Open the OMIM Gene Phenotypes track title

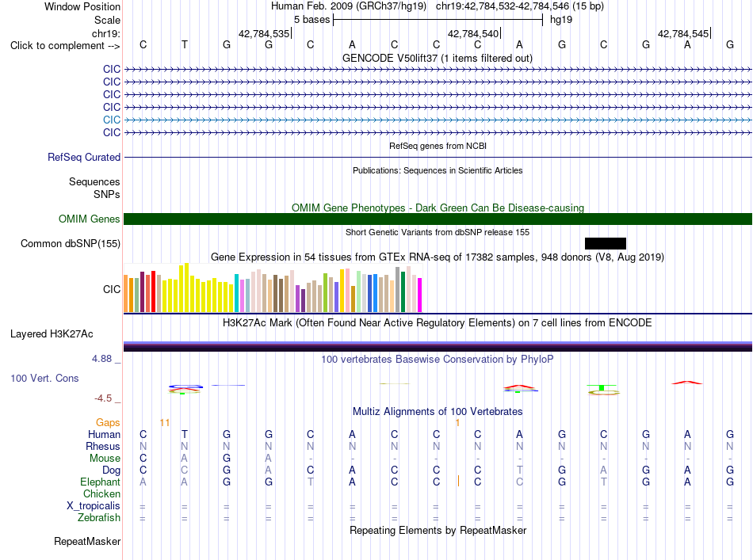[438, 208]
